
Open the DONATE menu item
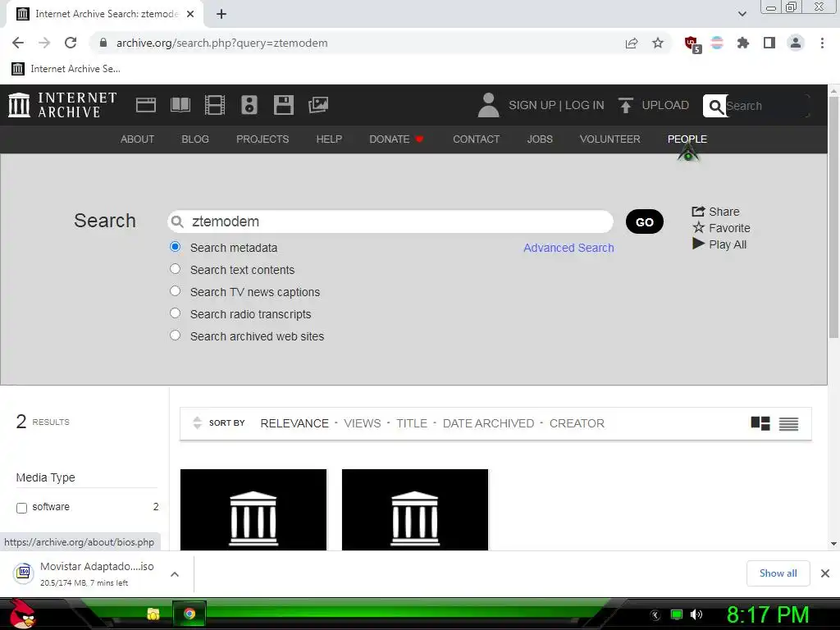point(396,139)
